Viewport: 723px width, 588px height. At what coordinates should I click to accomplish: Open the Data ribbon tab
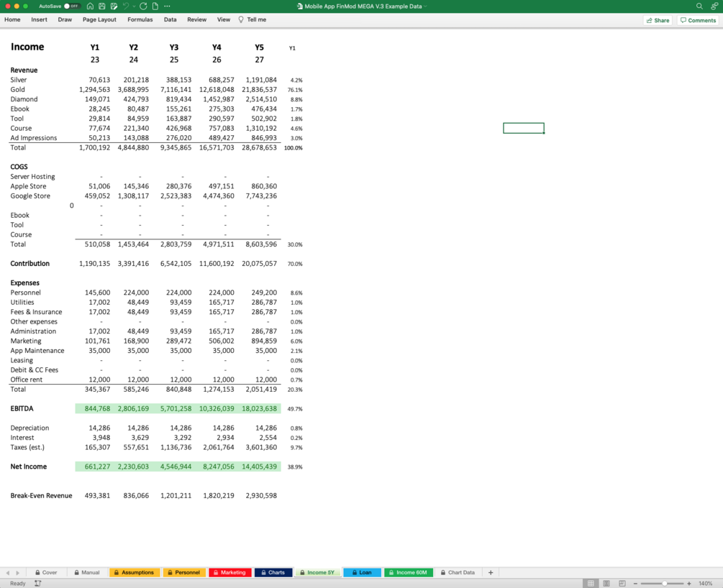[170, 19]
